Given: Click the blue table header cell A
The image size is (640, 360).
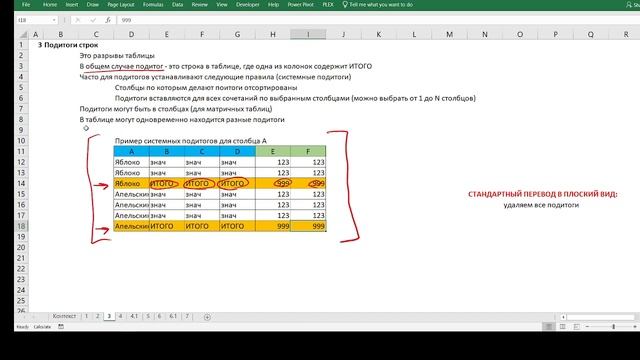Looking at the screenshot, I should [131, 151].
